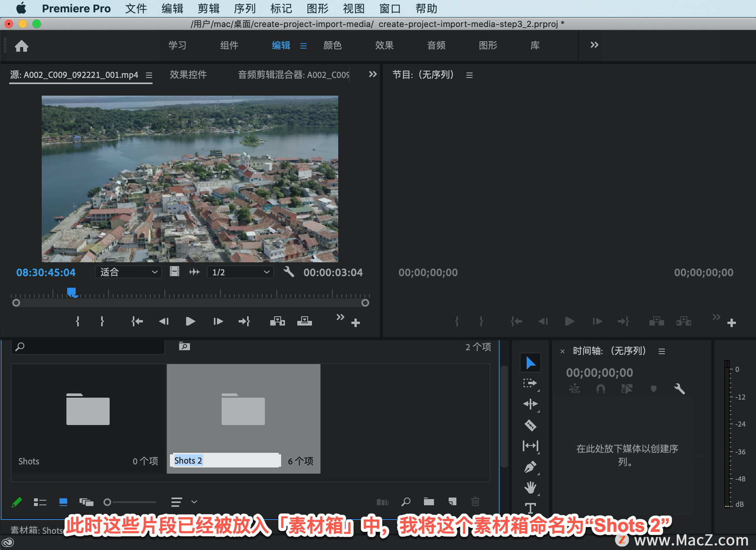Select the Pen tool
The height and width of the screenshot is (550, 756).
pos(530,467)
